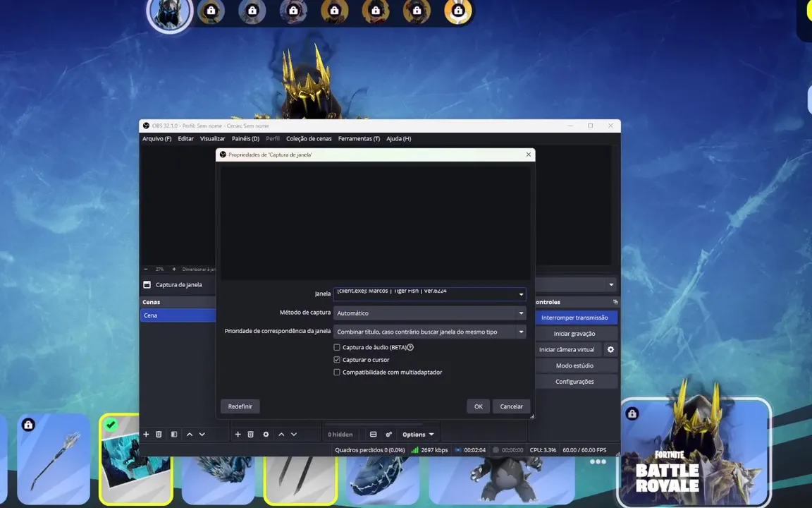This screenshot has width=812, height=508.
Task: Open source properties with the gear icon
Action: (x=266, y=435)
